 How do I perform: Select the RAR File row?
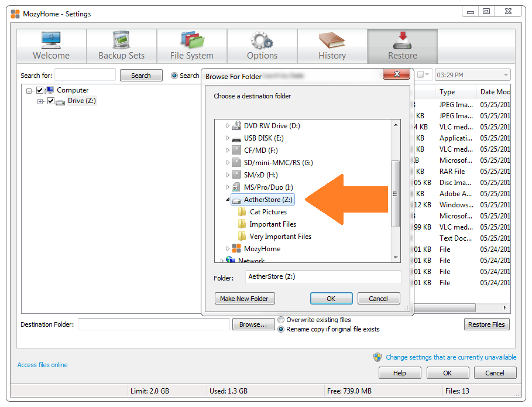pos(462,172)
